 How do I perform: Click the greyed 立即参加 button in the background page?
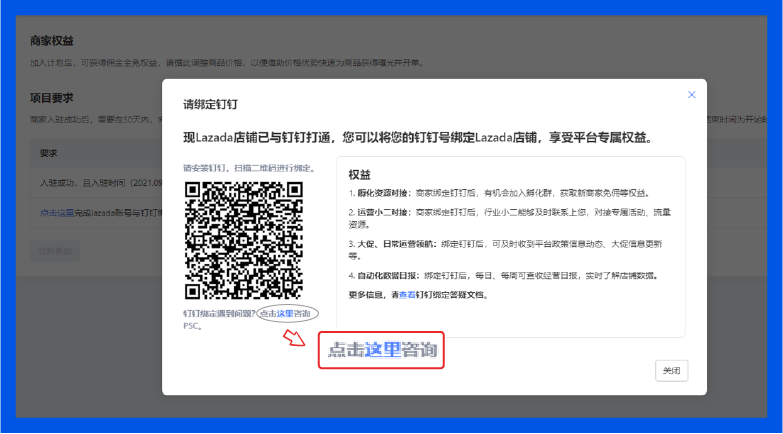(55, 251)
